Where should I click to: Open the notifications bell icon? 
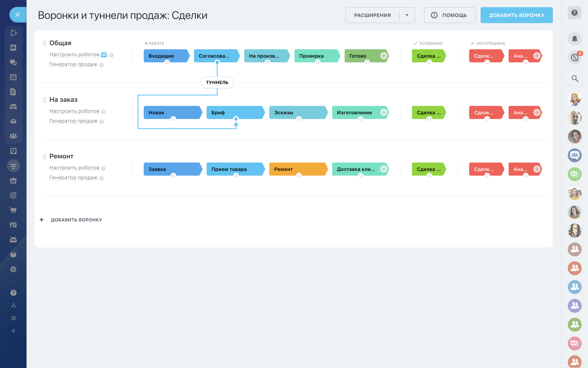pos(575,39)
